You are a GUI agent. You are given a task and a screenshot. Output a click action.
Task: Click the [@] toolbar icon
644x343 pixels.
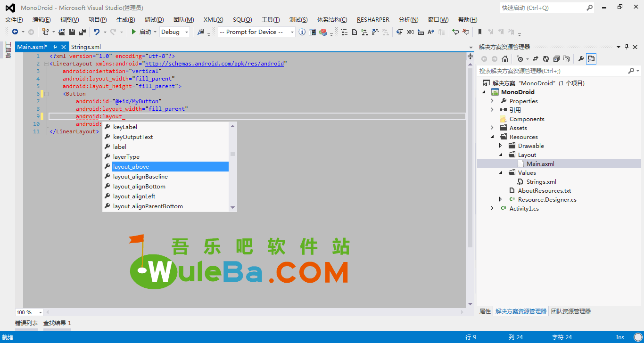(410, 32)
